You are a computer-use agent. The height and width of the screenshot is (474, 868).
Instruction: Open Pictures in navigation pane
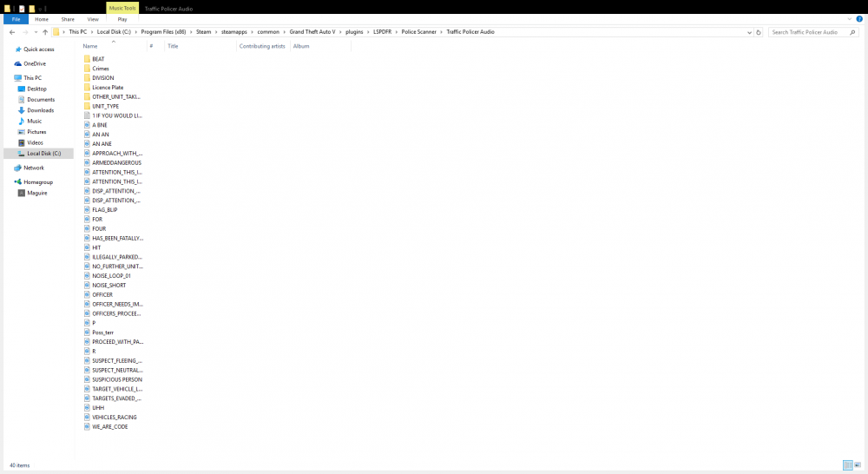coord(36,132)
